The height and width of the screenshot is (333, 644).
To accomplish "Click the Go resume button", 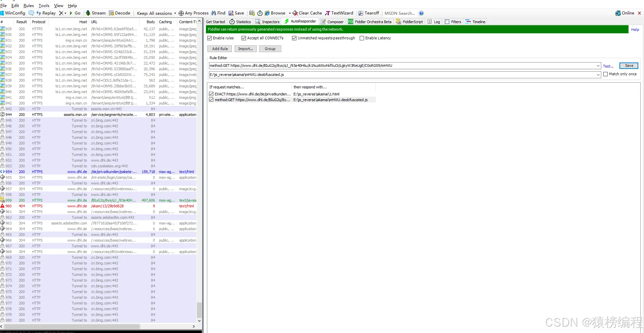I will point(75,13).
